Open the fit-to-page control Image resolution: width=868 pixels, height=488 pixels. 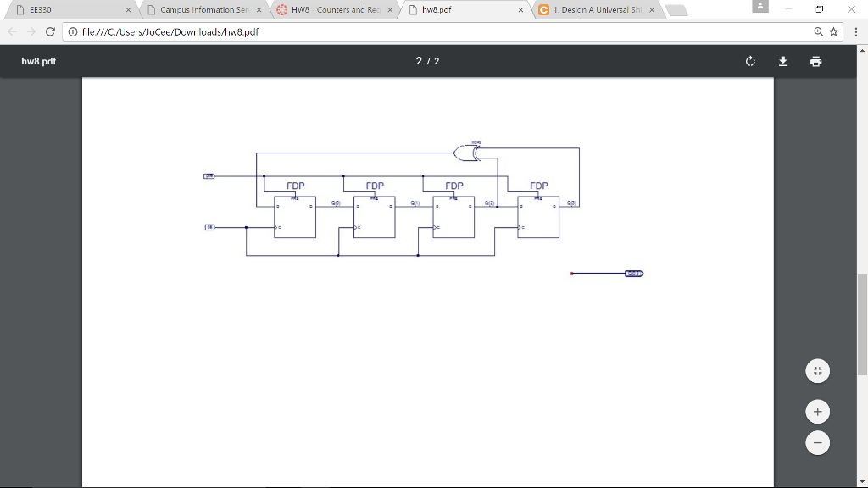tap(817, 370)
